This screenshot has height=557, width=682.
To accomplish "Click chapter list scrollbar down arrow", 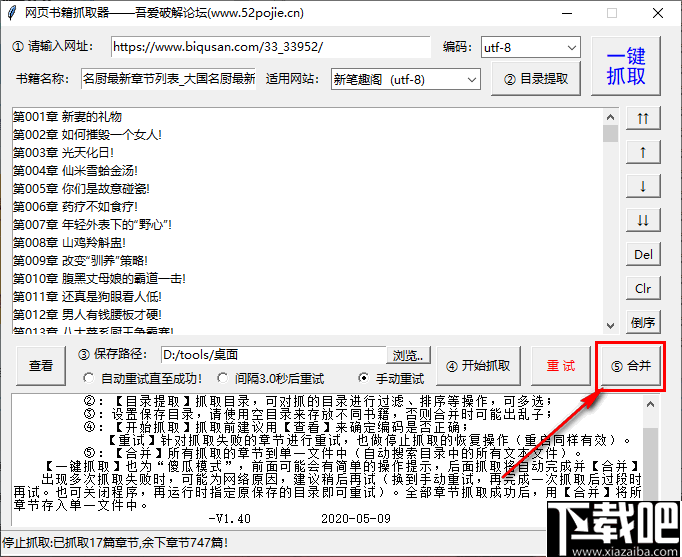I will (610, 326).
